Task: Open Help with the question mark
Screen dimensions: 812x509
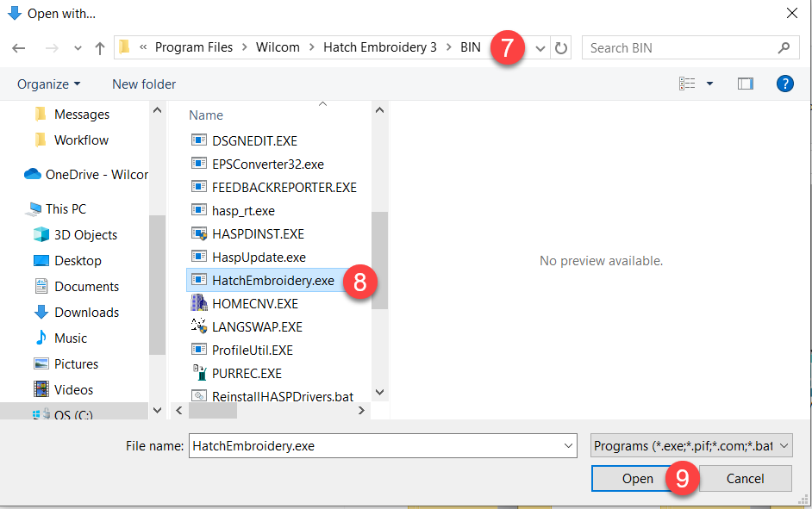Action: click(x=785, y=84)
